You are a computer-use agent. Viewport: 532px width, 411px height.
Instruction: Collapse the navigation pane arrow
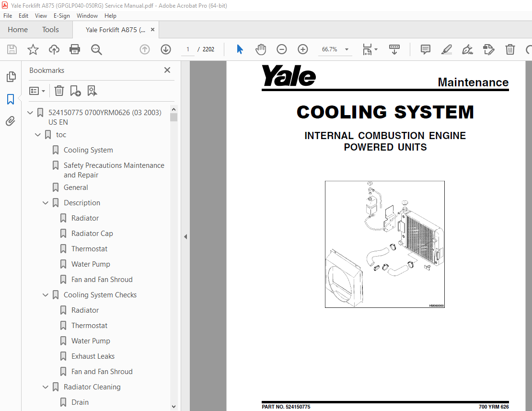point(185,236)
